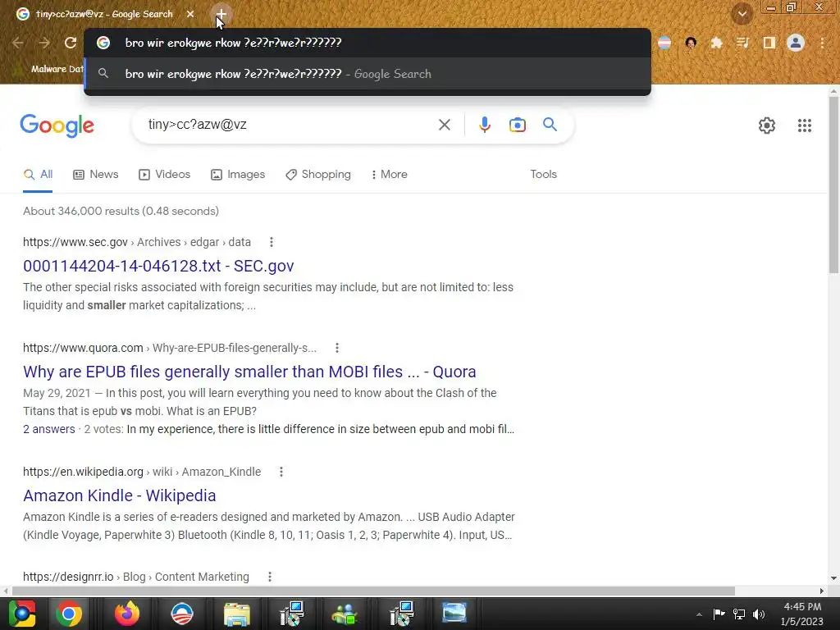Submit search with the magnifier icon

coord(550,125)
